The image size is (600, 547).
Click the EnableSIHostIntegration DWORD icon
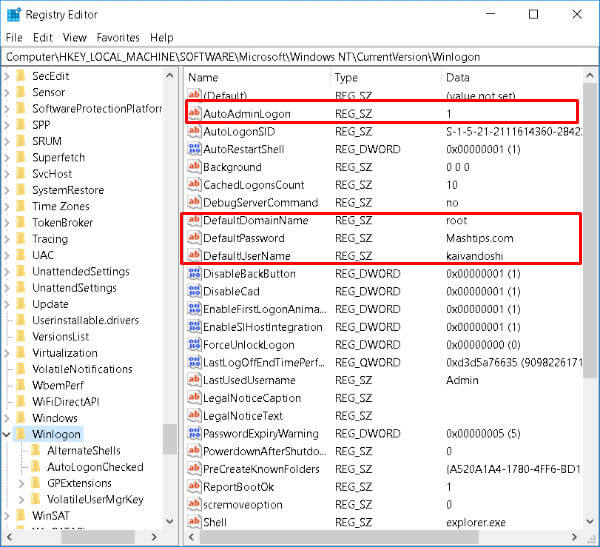194,326
